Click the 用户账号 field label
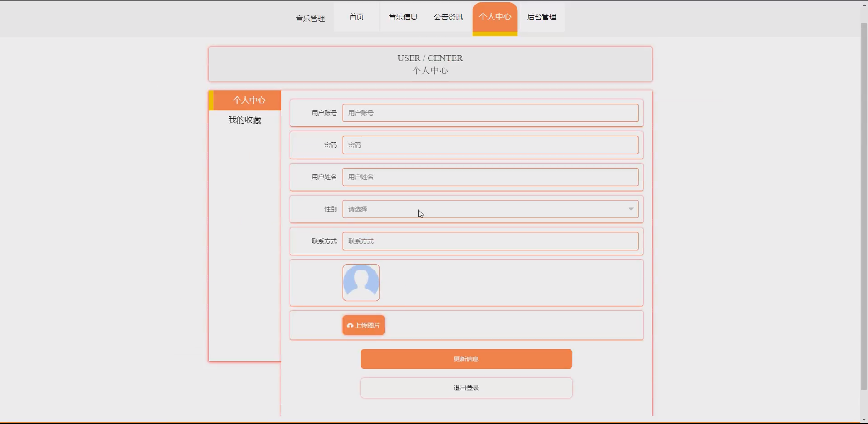The height and width of the screenshot is (424, 868). tap(324, 113)
